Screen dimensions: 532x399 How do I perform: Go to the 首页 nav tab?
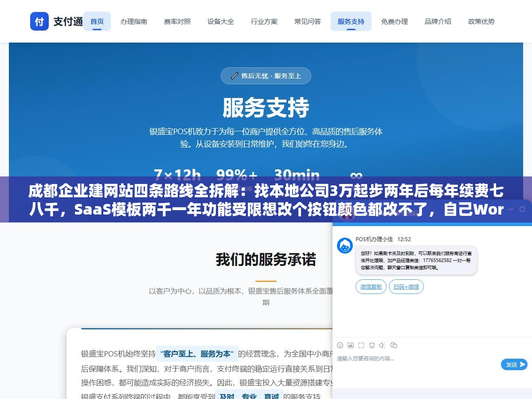(97, 21)
